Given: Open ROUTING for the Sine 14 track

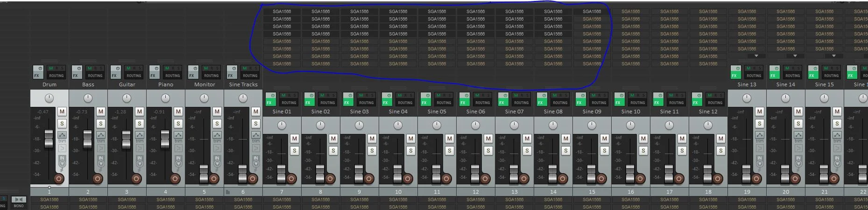Looking at the screenshot, I should click(792, 75).
